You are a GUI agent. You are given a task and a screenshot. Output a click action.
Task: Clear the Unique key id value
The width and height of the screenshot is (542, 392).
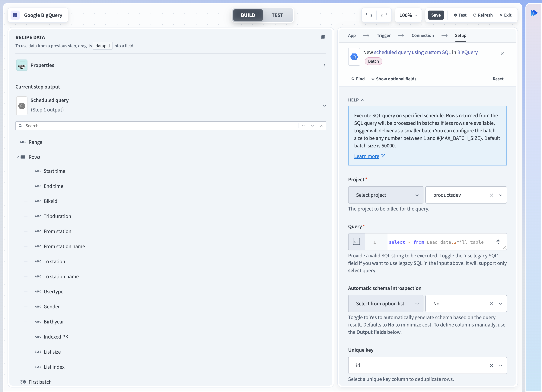click(491, 365)
